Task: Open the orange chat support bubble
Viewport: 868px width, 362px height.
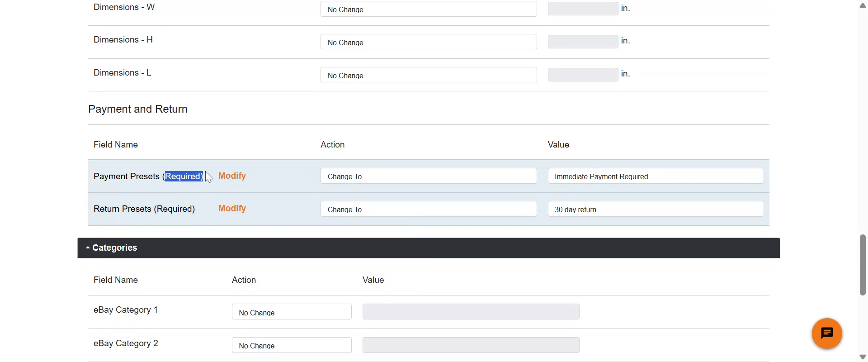Action: point(826,333)
